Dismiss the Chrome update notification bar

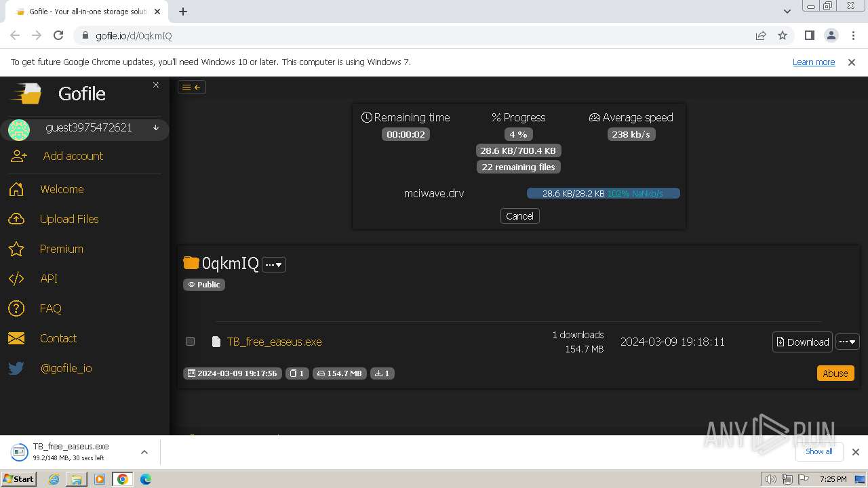tap(852, 62)
